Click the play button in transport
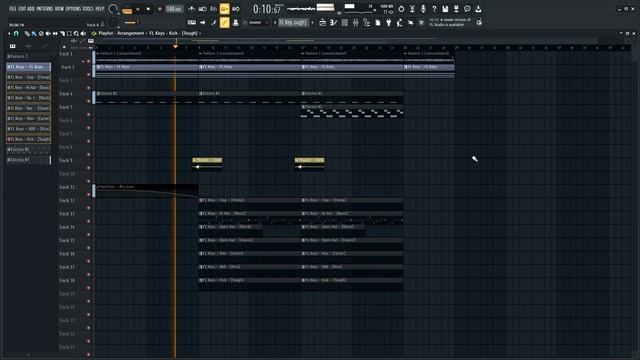640x360 pixels. (x=138, y=9)
